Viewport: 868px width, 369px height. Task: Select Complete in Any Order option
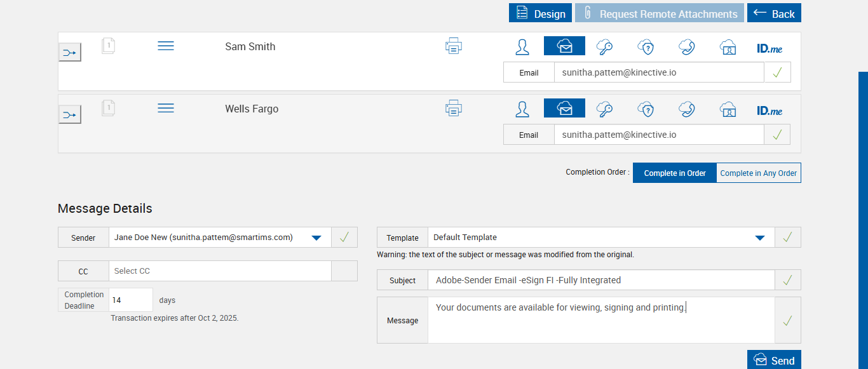tap(758, 173)
